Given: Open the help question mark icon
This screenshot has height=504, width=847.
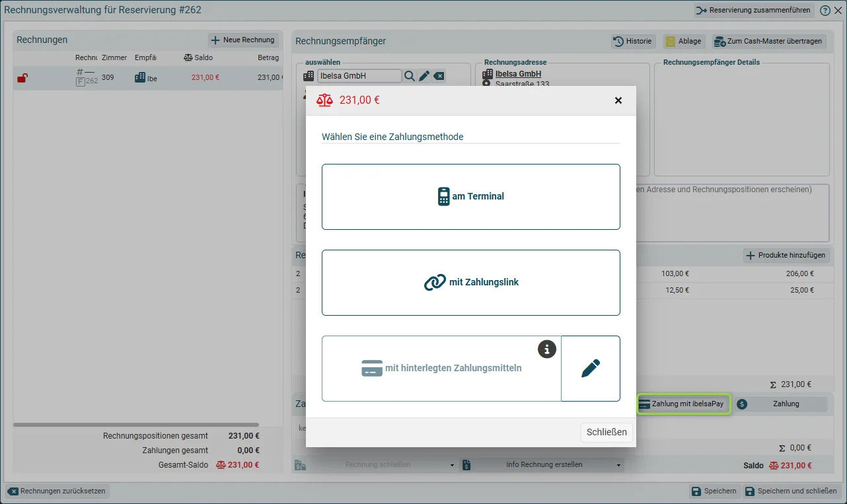Looking at the screenshot, I should point(825,11).
